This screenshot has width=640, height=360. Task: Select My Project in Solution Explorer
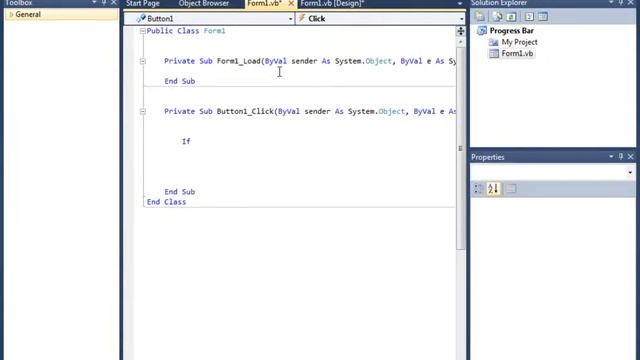coord(519,42)
